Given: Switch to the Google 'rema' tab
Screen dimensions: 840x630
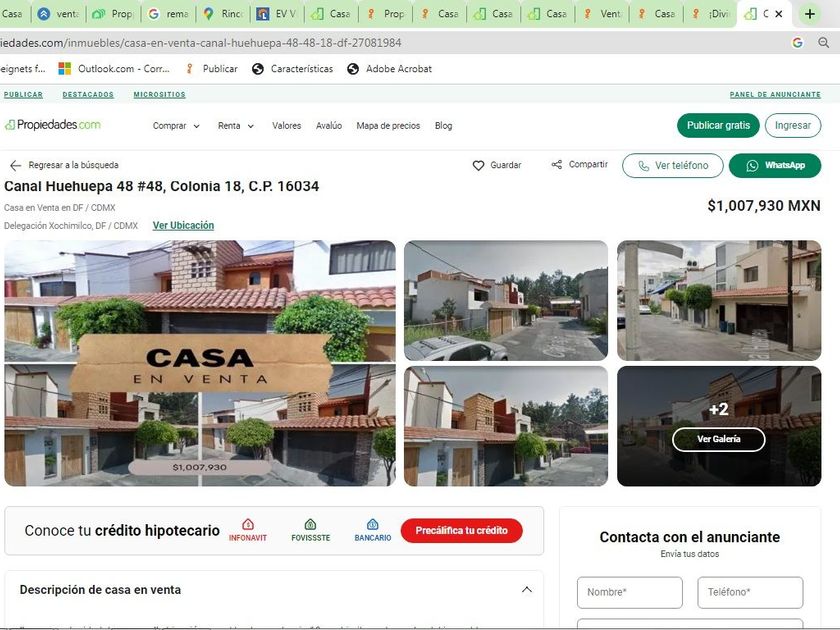Looking at the screenshot, I should click(168, 14).
